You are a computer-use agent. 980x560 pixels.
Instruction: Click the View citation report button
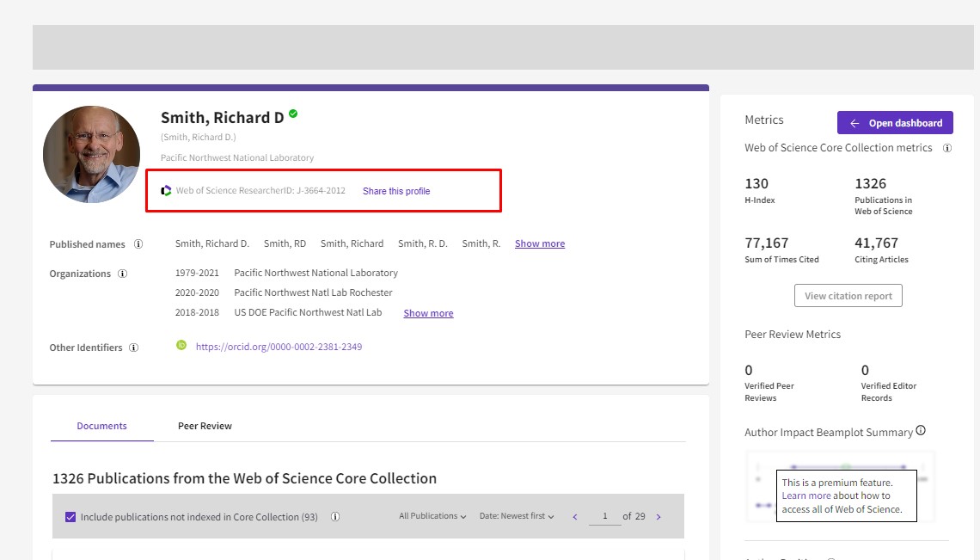[848, 295]
